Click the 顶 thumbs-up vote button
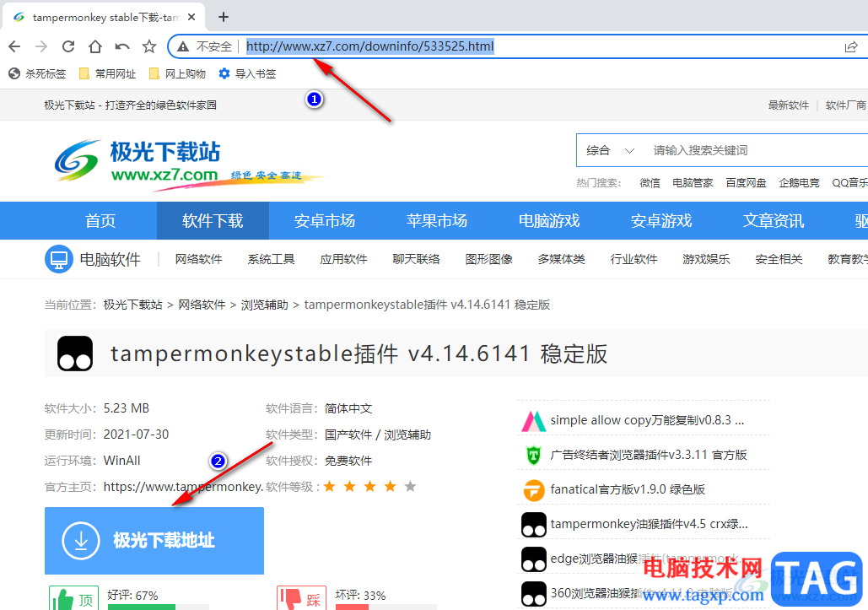This screenshot has height=610, width=868. pyautogui.click(x=74, y=598)
